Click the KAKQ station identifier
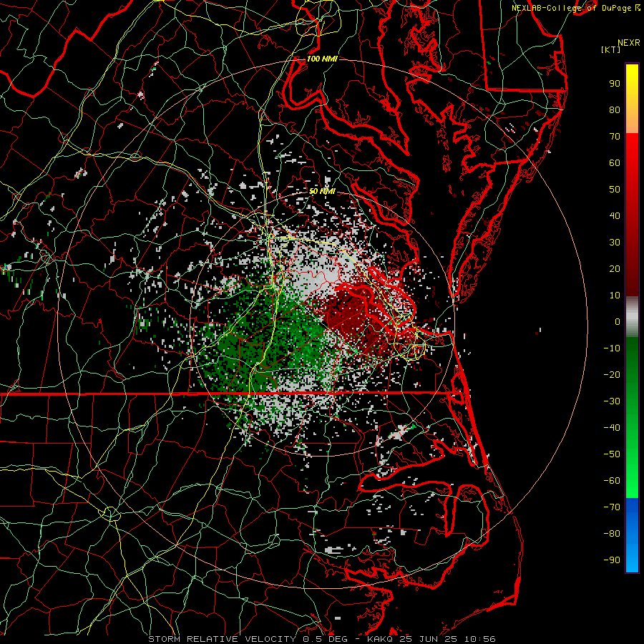 [x=381, y=639]
